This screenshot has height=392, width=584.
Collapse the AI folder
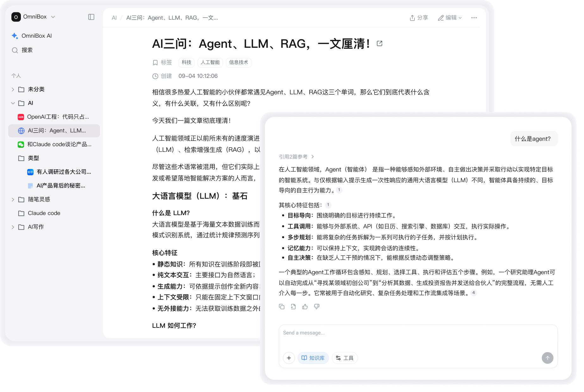tap(13, 103)
